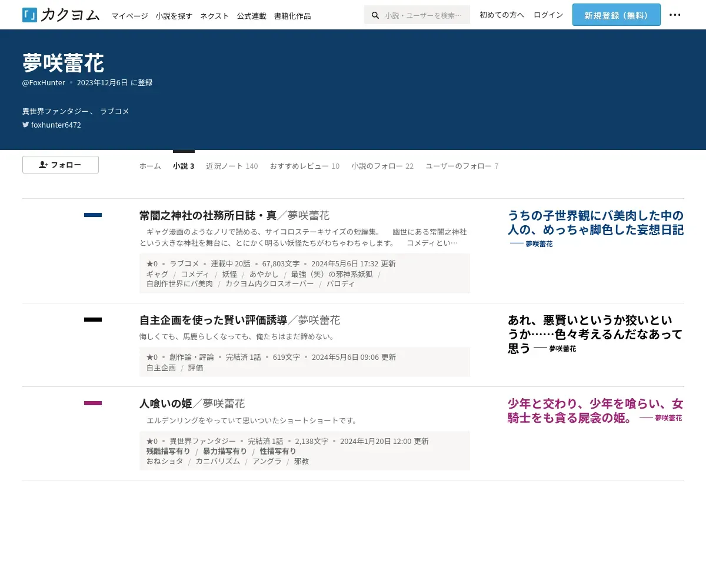The width and height of the screenshot is (706, 588).
Task: Click the navy bar marker of 常闇之神社
Action: pyautogui.click(x=93, y=215)
